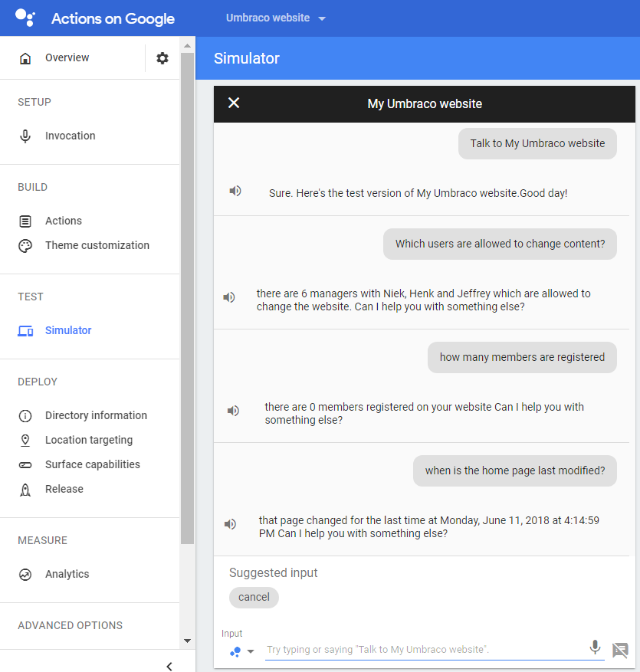Open the Release page
This screenshot has height=672, width=640.
click(64, 489)
